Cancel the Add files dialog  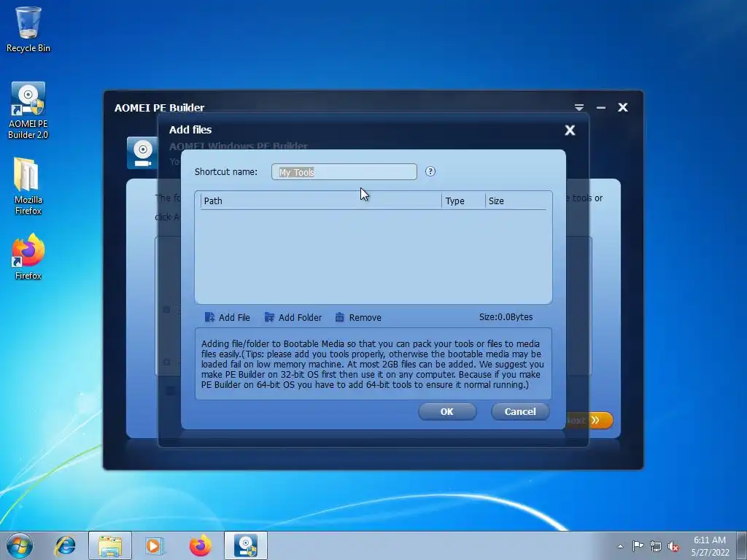520,411
